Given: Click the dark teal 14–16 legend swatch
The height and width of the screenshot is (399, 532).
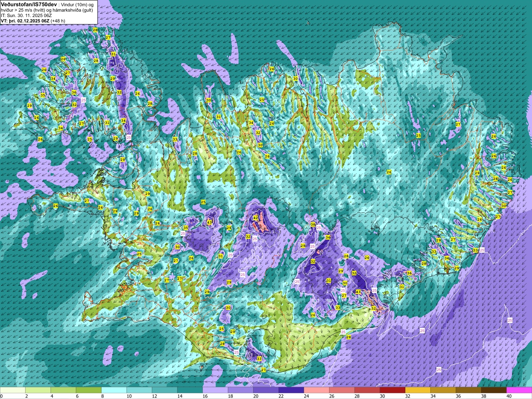Looking at the screenshot, I should point(190,390).
